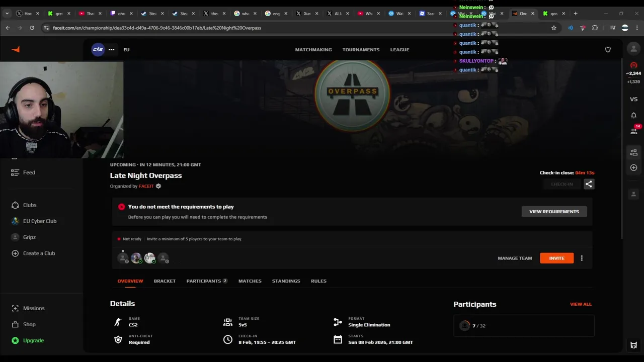Click the FACEIT organizer link
This screenshot has height=362, width=644.
tap(146, 187)
